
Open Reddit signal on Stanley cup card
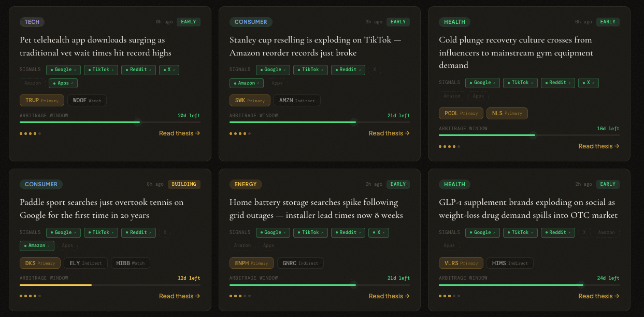[348, 70]
